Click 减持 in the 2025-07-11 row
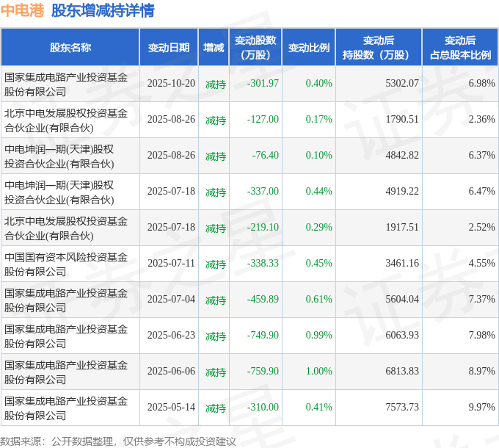This screenshot has height=448, width=499. tap(216, 264)
